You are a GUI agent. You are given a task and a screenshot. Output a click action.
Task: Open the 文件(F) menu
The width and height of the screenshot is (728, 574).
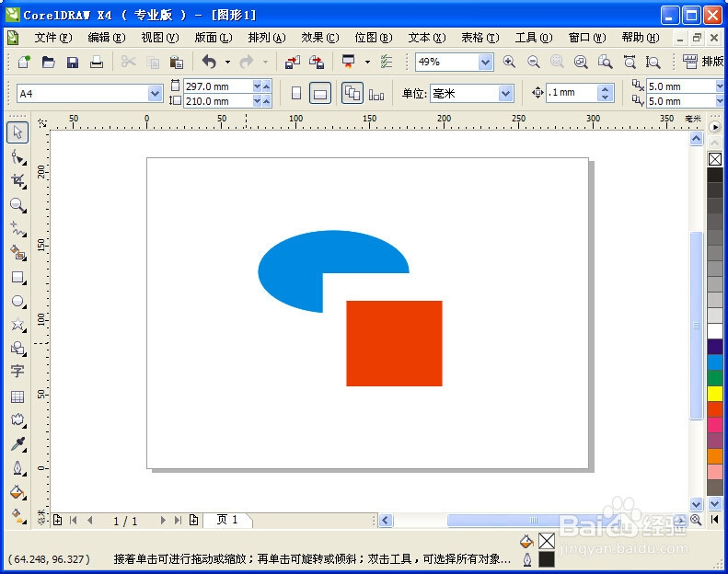(x=53, y=38)
